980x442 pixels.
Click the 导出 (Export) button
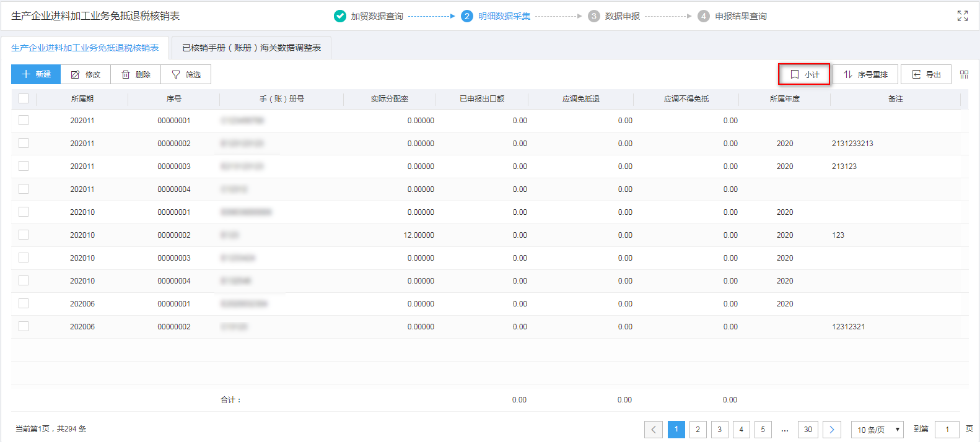[925, 74]
